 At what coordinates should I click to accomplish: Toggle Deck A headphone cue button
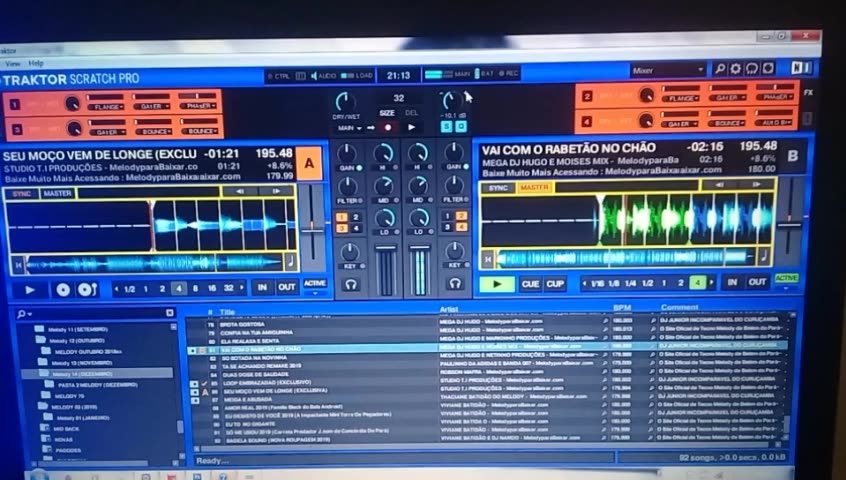coord(351,284)
